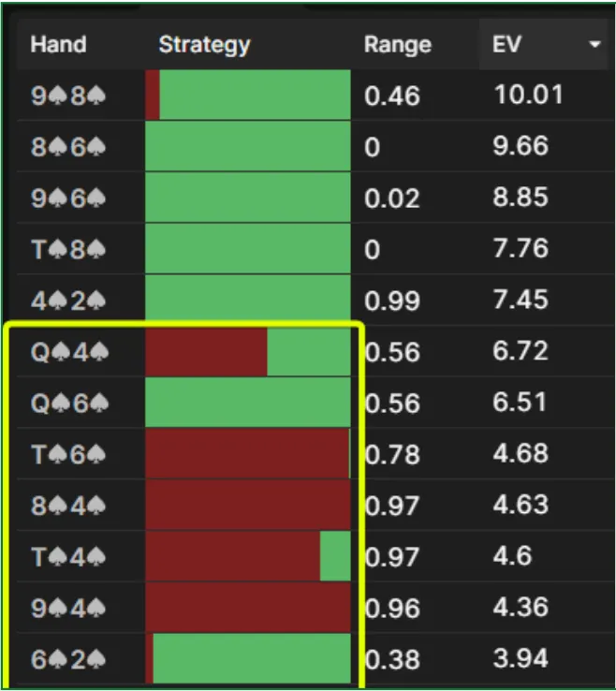Select the EV column header label
This screenshot has height=691, width=616.
[506, 45]
